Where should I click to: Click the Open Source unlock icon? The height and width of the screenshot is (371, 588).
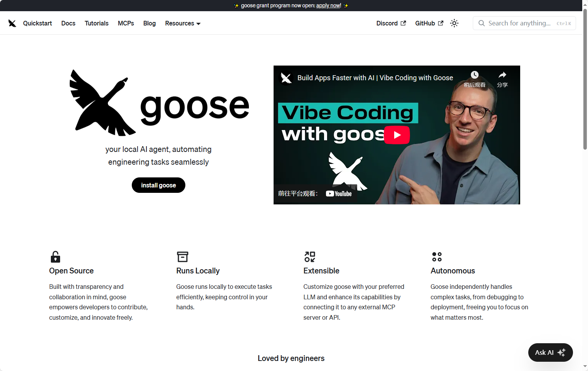(x=55, y=257)
